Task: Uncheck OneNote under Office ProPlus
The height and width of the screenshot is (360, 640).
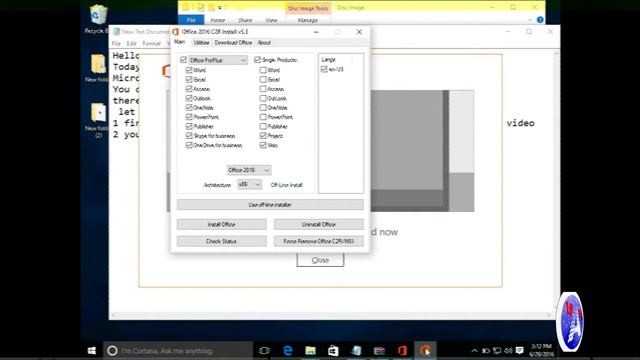Action: pos(189,108)
